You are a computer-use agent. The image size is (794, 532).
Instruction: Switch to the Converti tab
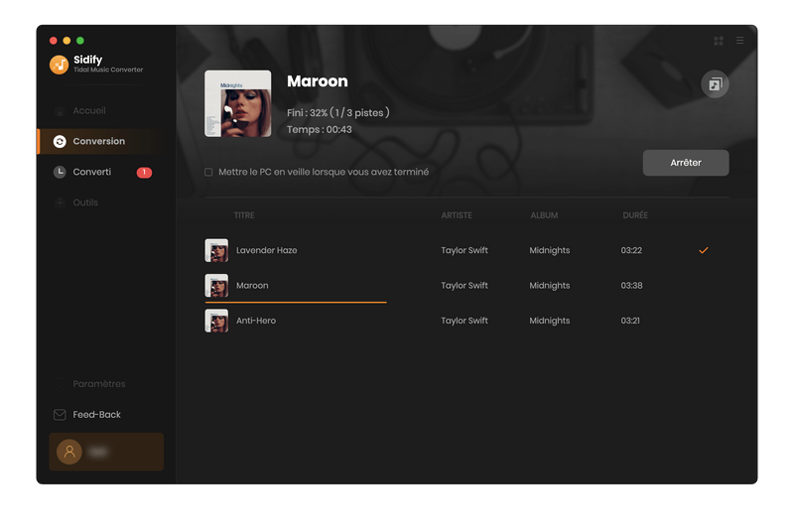pyautogui.click(x=92, y=173)
